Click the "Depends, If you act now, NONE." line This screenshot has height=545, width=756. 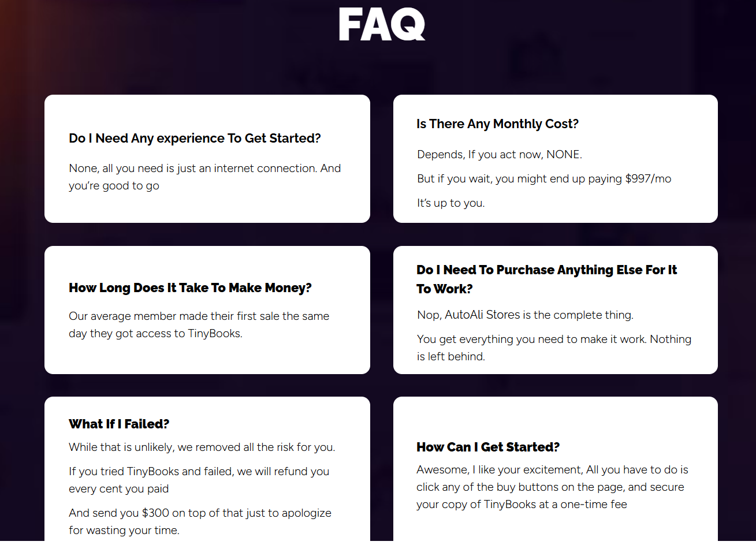pyautogui.click(x=500, y=154)
